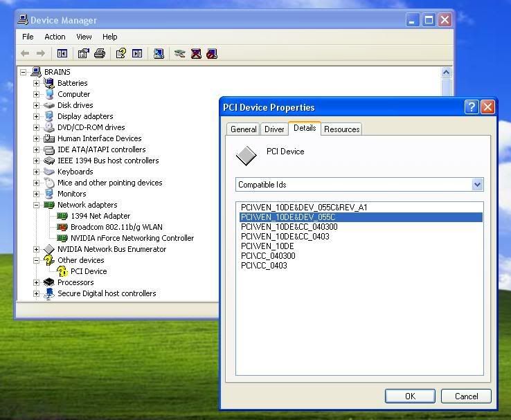The image size is (511, 420).
Task: Select 1394 Net Adapter in tree
Action: pyautogui.click(x=100, y=216)
